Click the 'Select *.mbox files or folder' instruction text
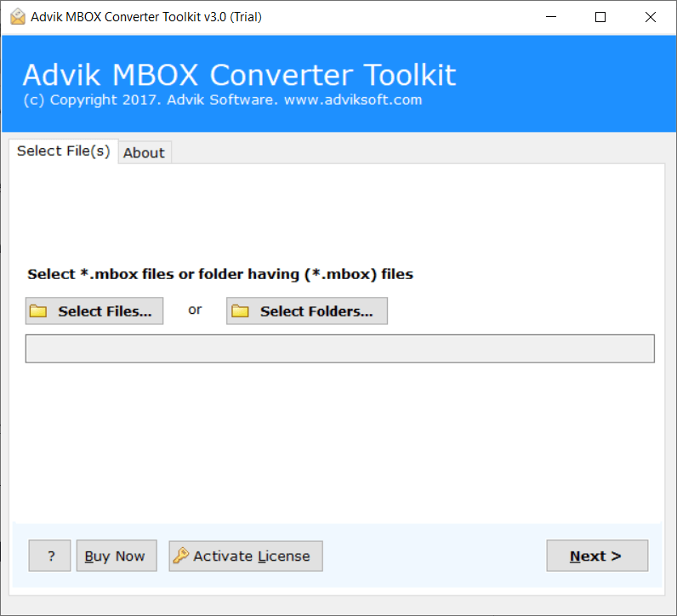This screenshot has height=616, width=677. [x=220, y=274]
